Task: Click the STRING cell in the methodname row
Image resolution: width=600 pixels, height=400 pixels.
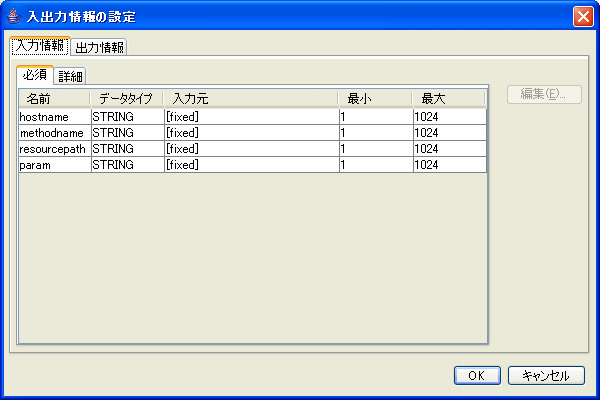Action: (126, 133)
